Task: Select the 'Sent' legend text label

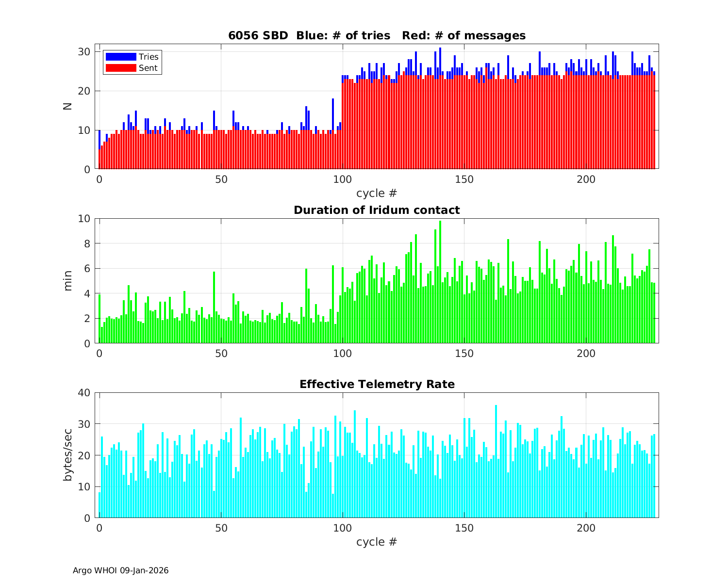Action: tap(148, 68)
